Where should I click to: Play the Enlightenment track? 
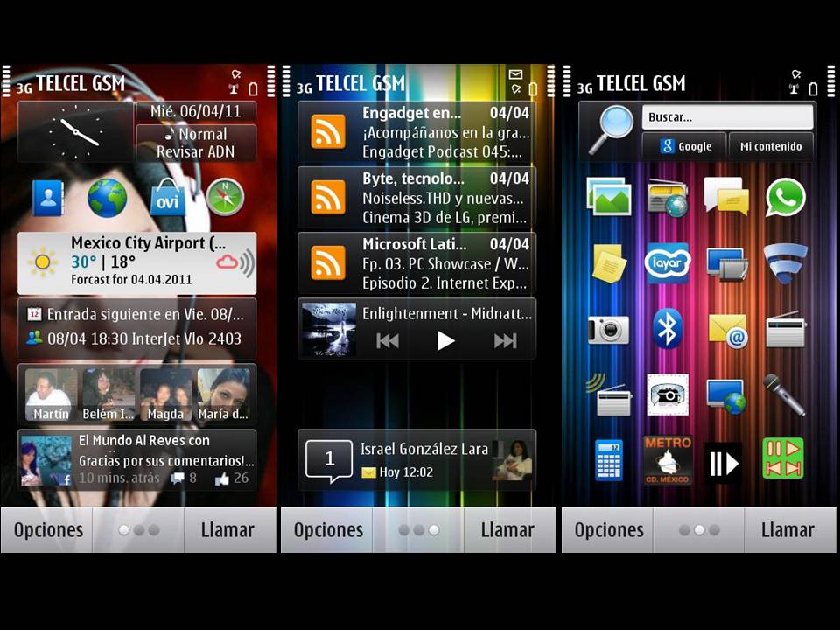[444, 340]
